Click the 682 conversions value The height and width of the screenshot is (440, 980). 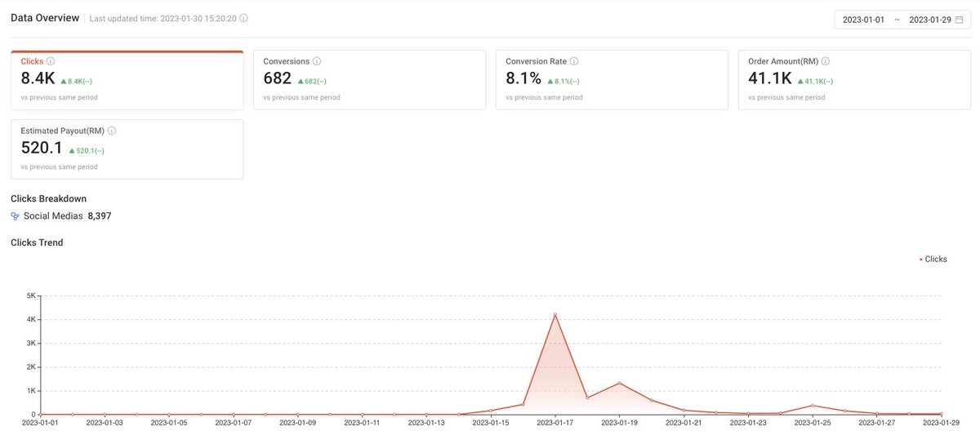pyautogui.click(x=278, y=78)
